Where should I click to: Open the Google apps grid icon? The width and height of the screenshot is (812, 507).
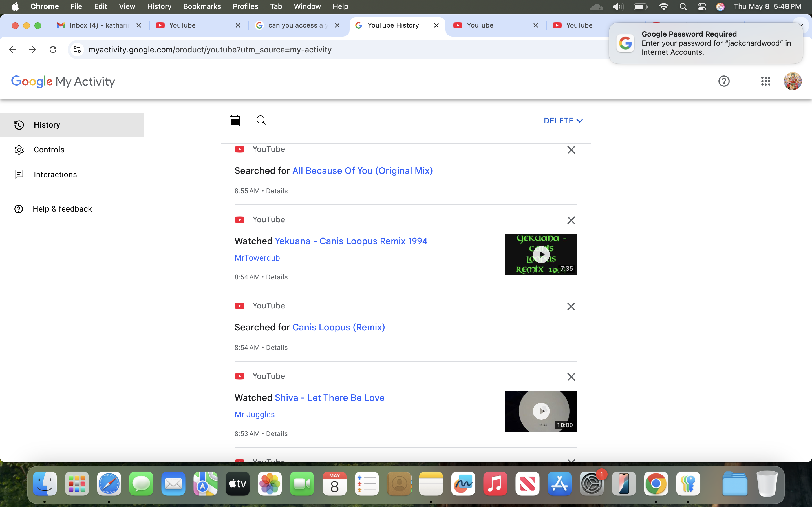(765, 81)
